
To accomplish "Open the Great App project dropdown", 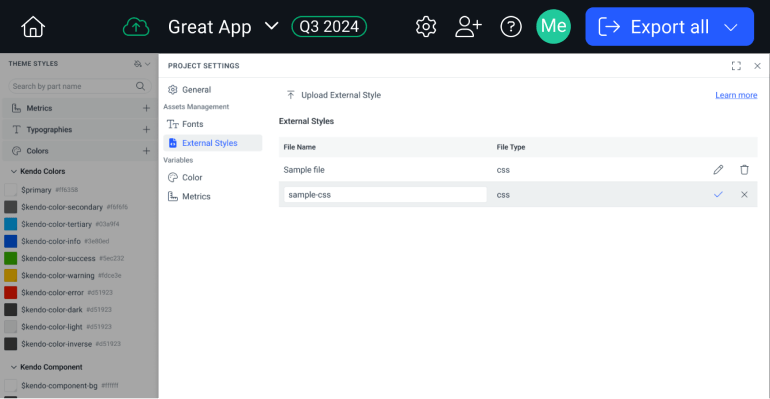I will click(x=223, y=27).
